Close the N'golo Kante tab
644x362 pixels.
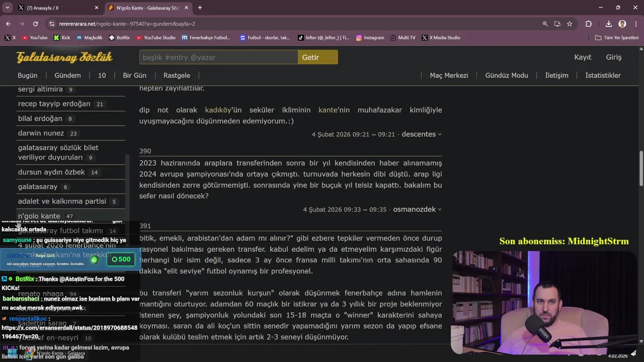(x=187, y=8)
